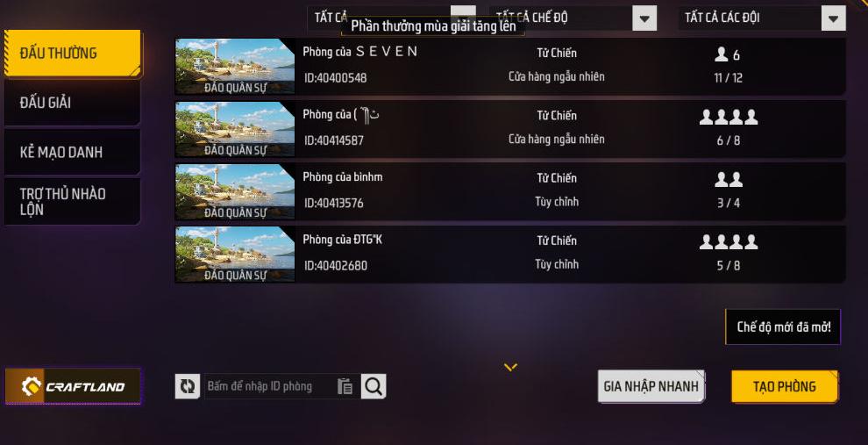Click the player icons of binhm's room

pos(729,180)
